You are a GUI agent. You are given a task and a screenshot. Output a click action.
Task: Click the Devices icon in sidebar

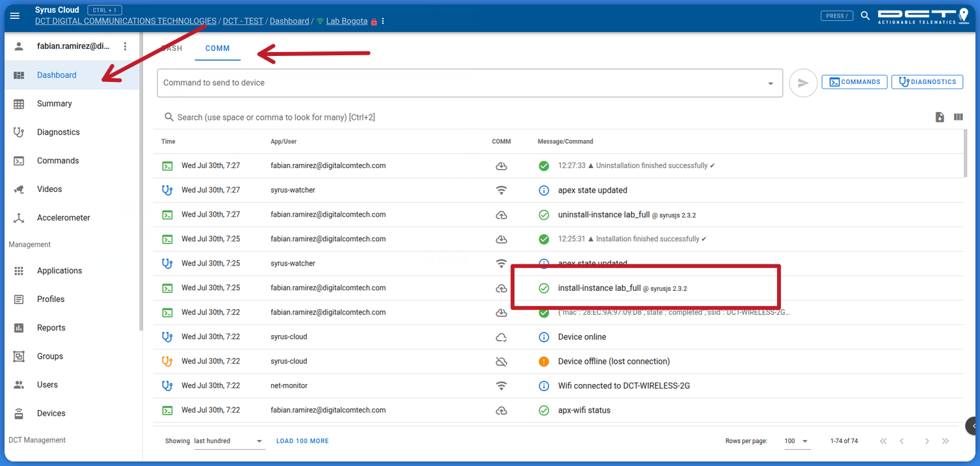(19, 413)
